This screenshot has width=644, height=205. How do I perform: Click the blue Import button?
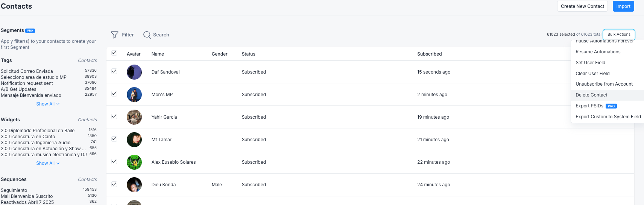tap(623, 6)
